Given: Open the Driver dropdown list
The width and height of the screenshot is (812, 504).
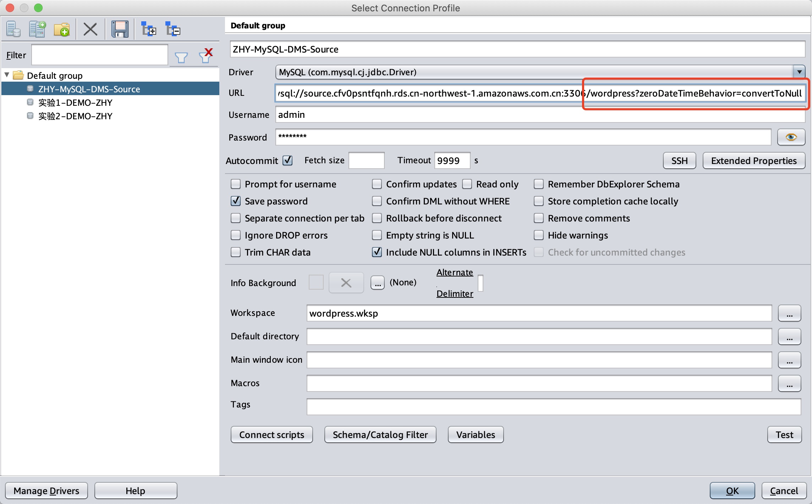Looking at the screenshot, I should 799,72.
